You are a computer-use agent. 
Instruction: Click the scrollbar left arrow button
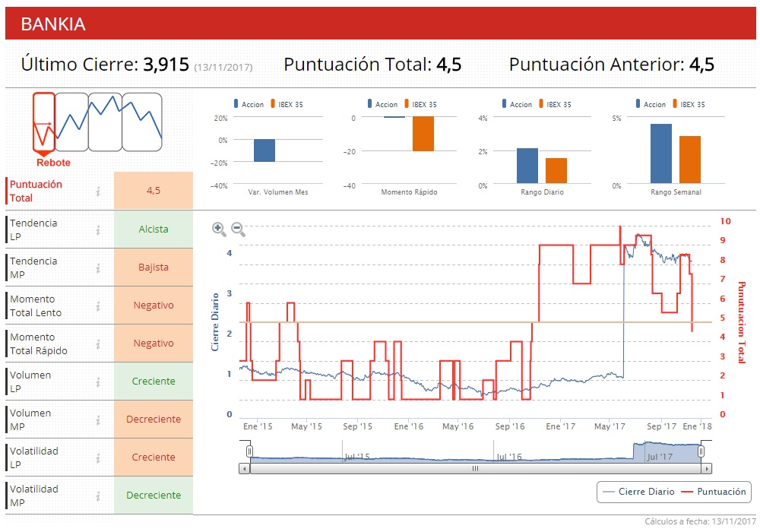(244, 468)
